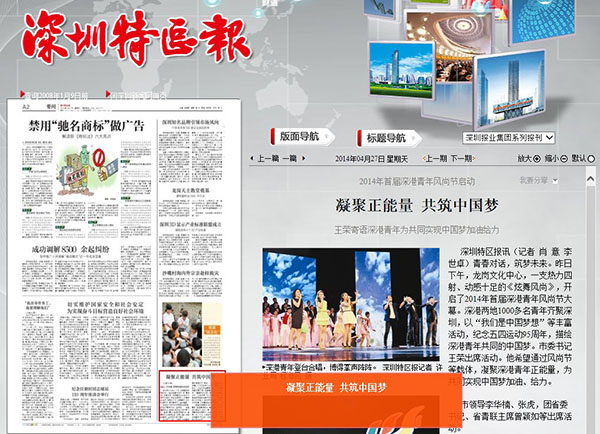Shrink text with 缩小 icon

pos(564,158)
